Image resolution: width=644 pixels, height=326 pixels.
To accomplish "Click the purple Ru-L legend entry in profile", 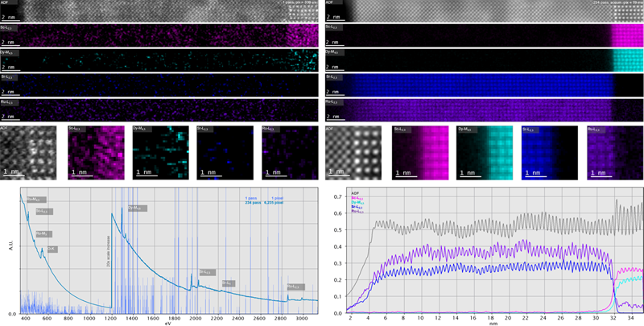I will pos(357,211).
